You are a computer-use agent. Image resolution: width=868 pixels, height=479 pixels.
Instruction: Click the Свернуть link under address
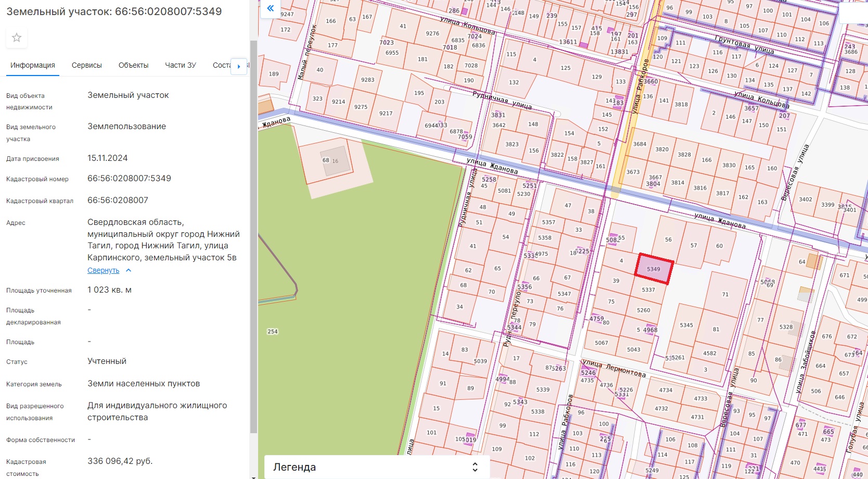pos(103,270)
